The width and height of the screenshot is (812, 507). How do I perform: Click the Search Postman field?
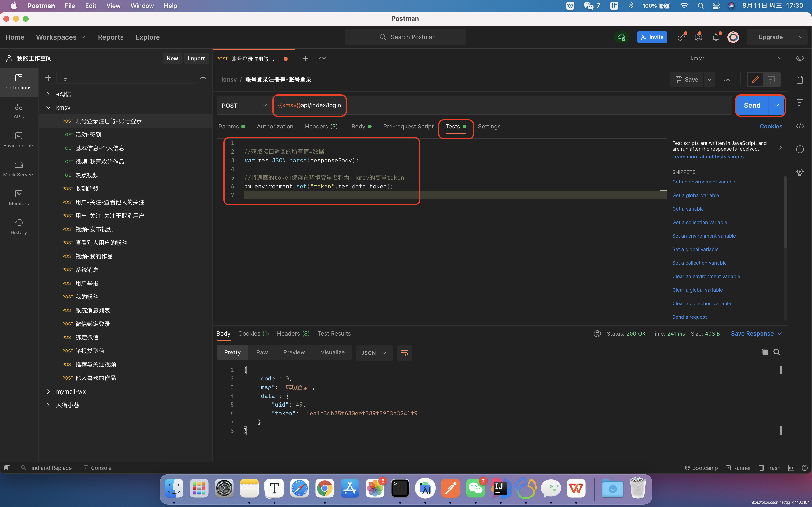pos(405,37)
